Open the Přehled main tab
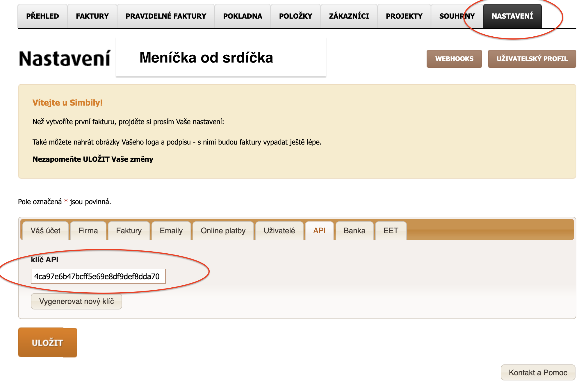This screenshot has height=388, width=588. click(42, 16)
